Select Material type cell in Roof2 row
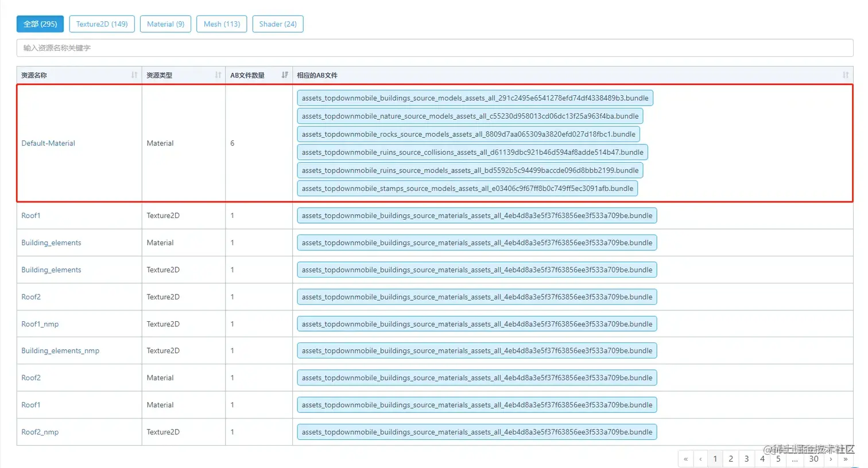The height and width of the screenshot is (468, 868). point(184,378)
